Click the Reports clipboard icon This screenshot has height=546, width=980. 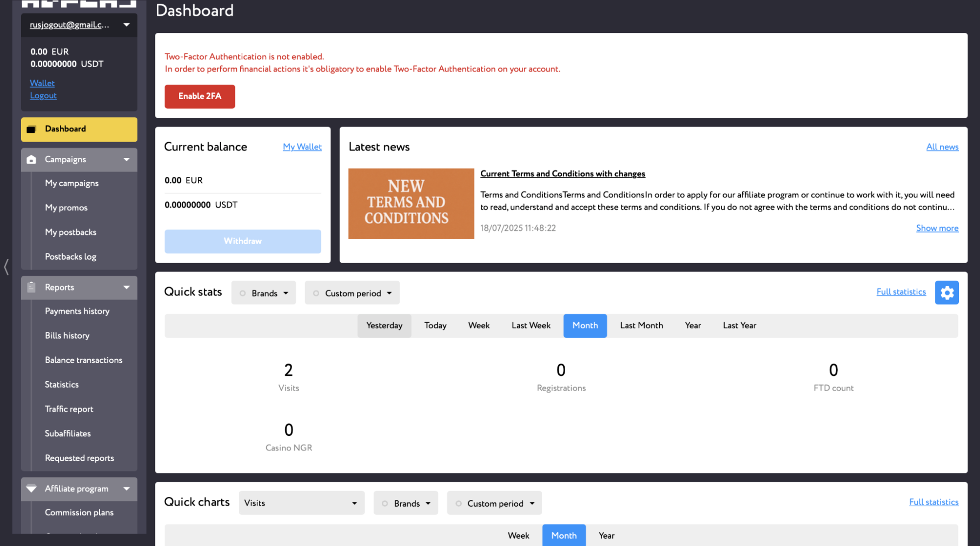pos(31,287)
